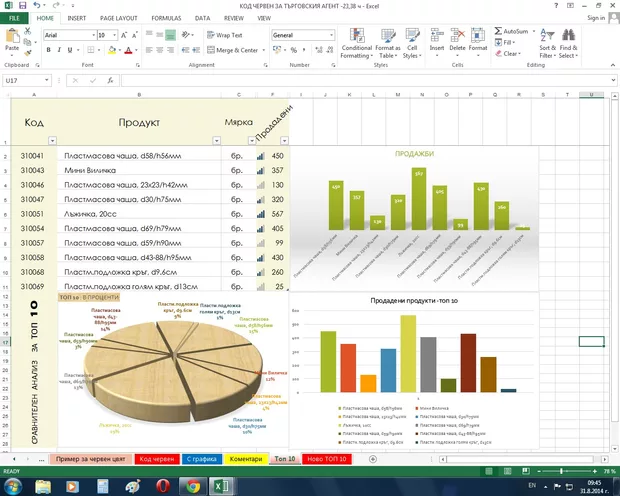Open the Arial font name dropdown
The height and width of the screenshot is (496, 620).
pos(90,35)
